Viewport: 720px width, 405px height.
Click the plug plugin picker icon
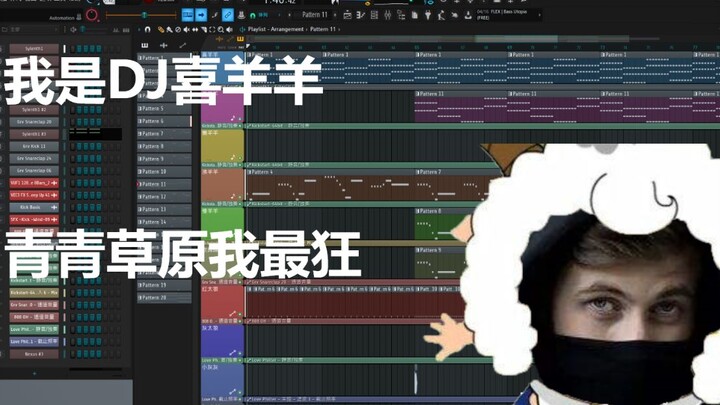point(428,15)
